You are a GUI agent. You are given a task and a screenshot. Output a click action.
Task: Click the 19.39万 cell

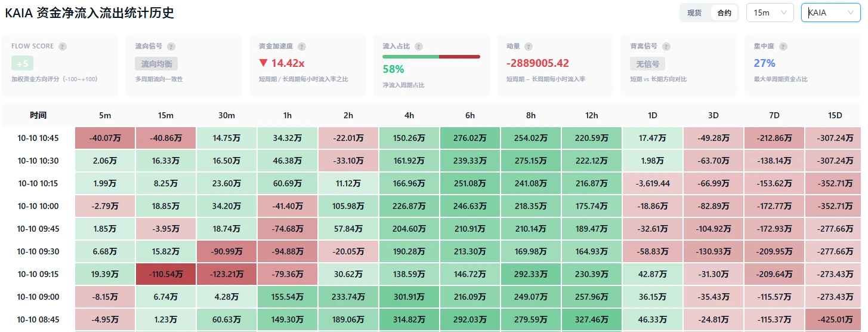105,274
